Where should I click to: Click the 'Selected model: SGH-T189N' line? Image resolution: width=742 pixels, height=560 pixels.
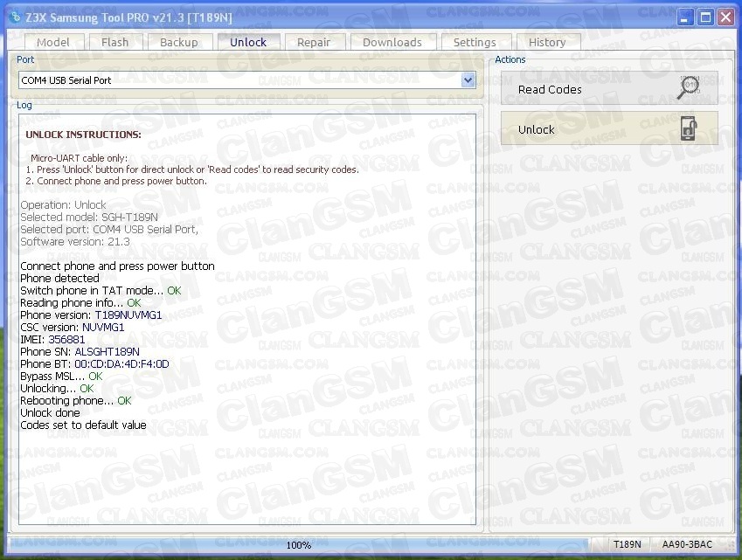click(89, 217)
